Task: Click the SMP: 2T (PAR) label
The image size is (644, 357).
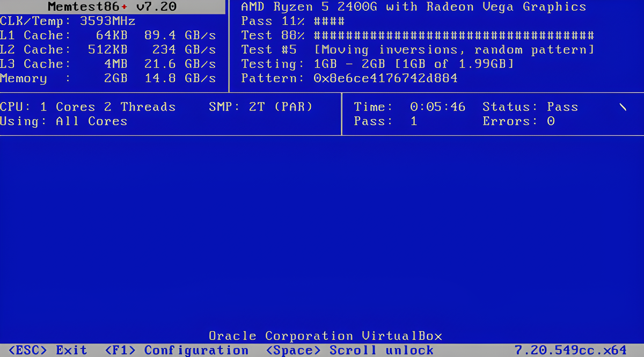Action: coord(261,107)
